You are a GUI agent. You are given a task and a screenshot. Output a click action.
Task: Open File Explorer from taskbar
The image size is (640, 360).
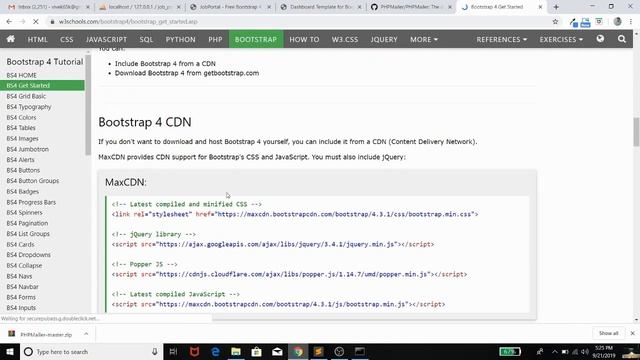(236, 351)
